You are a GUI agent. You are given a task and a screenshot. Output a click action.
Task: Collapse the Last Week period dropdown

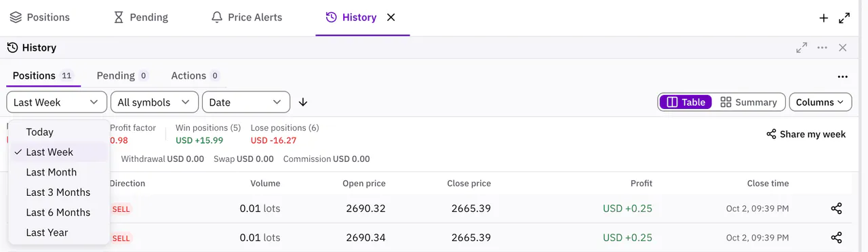[57, 102]
